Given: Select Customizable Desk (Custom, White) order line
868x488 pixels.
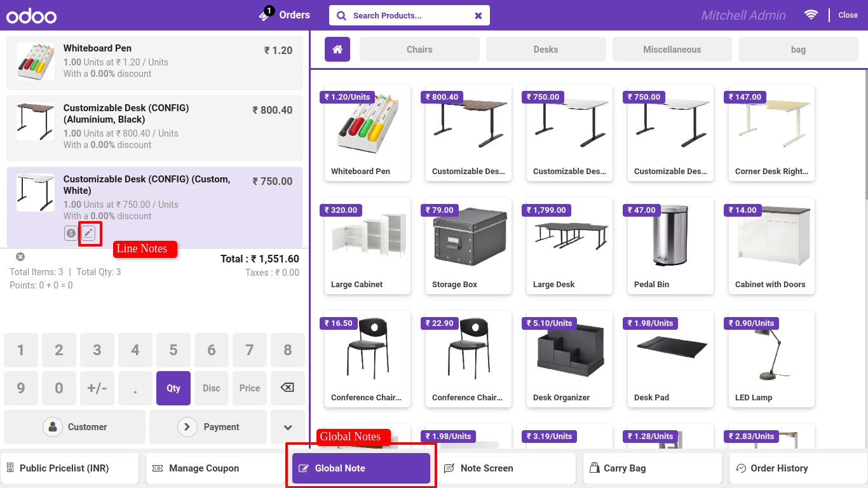Looking at the screenshot, I should pos(154,207).
